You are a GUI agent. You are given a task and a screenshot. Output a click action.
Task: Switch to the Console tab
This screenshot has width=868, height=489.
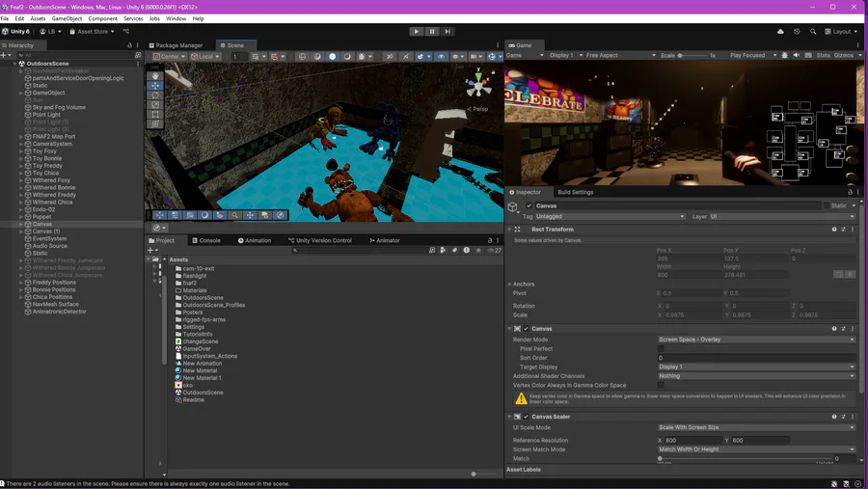coord(206,240)
